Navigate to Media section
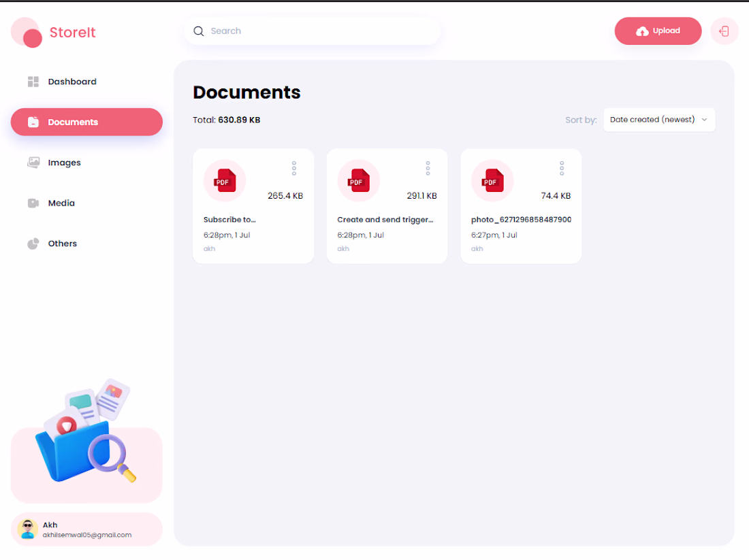 [x=61, y=203]
